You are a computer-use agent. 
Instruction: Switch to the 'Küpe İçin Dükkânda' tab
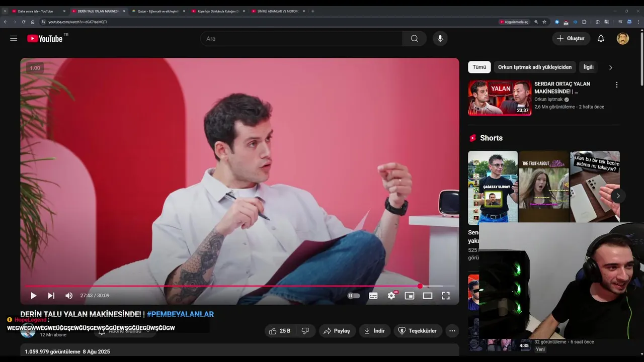pos(218,11)
